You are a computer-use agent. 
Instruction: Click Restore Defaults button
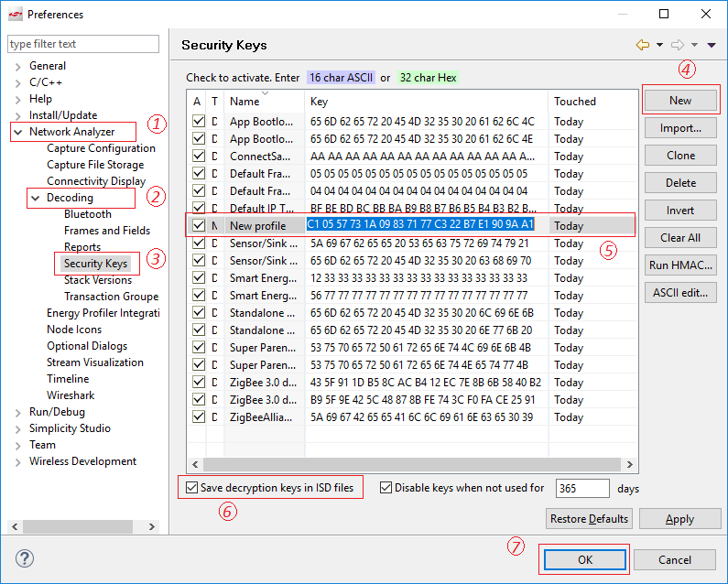(589, 518)
